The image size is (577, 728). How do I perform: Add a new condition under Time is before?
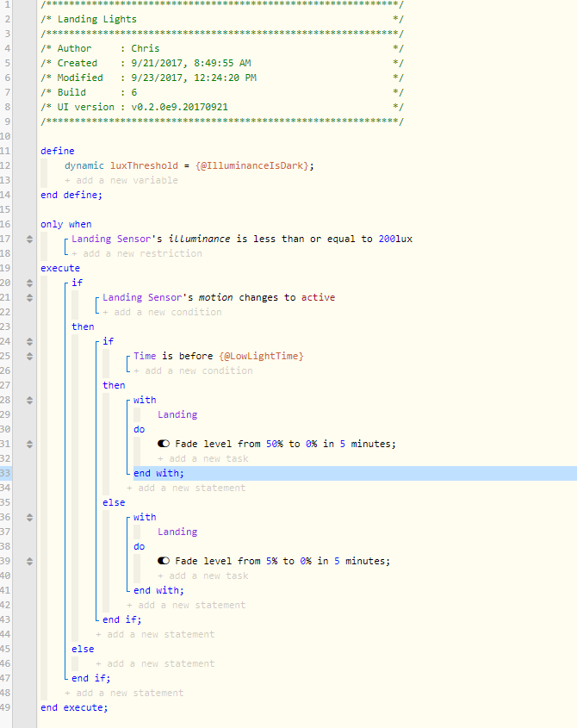point(193,370)
